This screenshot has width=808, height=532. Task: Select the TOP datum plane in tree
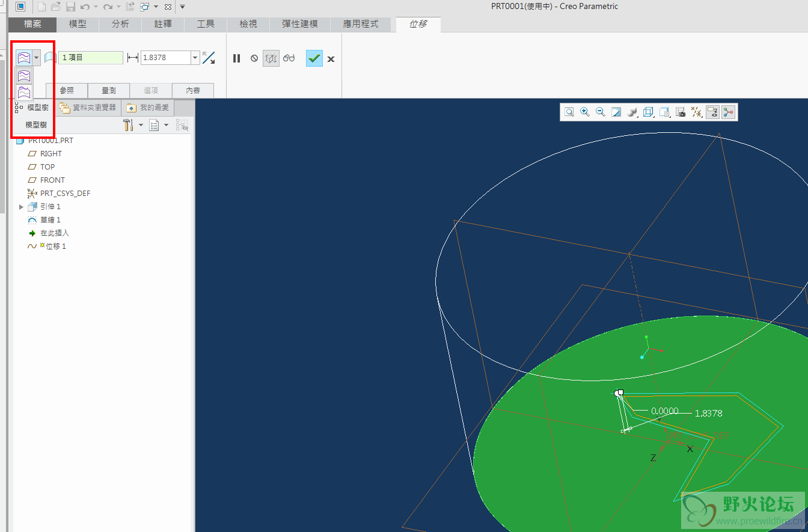pos(47,167)
